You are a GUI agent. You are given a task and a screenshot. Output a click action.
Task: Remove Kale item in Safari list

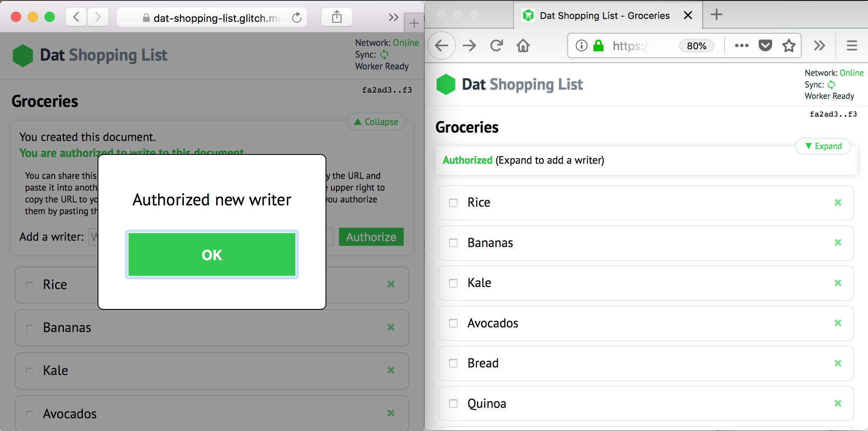[x=391, y=370]
